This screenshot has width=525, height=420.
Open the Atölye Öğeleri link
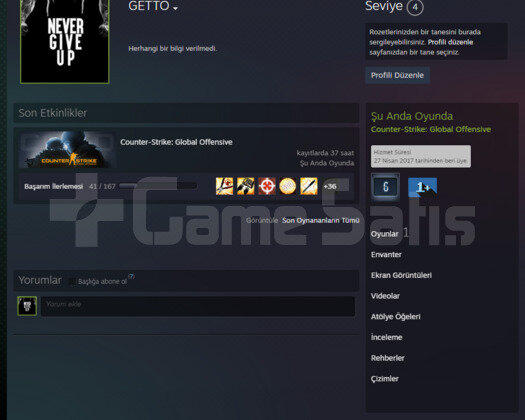click(395, 317)
